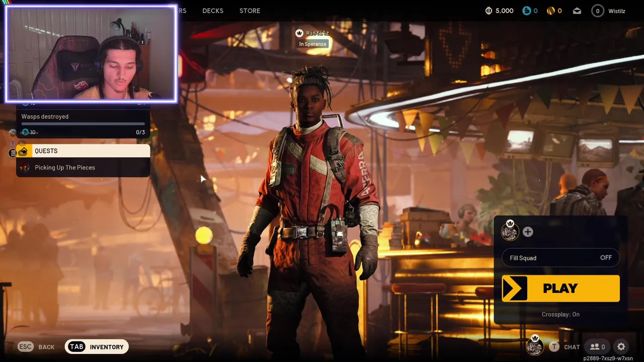Click the blue Cred currency icon
The width and height of the screenshot is (644, 362).
(526, 11)
